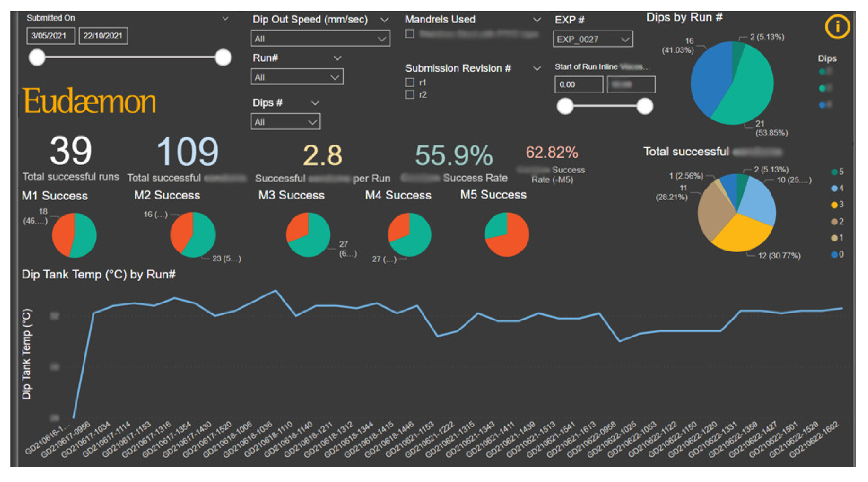Click legend marker for value 3
This screenshot has height=482, width=868.
(x=834, y=205)
